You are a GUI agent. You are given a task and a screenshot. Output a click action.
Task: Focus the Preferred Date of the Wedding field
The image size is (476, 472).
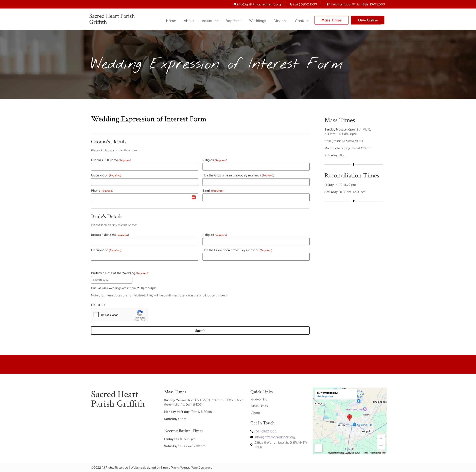point(112,280)
